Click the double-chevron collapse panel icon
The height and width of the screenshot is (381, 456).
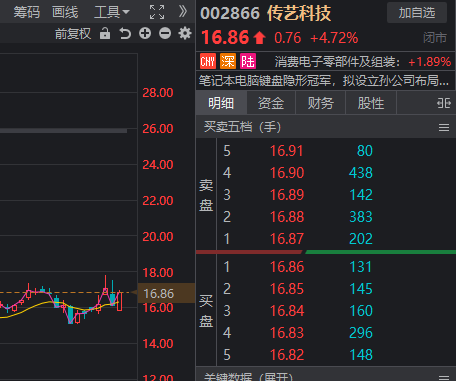pos(183,12)
